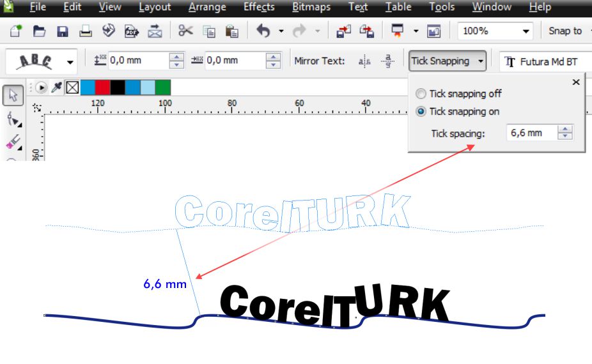Open the Table menu
Viewport: 592px width, 364px height.
pos(398,7)
